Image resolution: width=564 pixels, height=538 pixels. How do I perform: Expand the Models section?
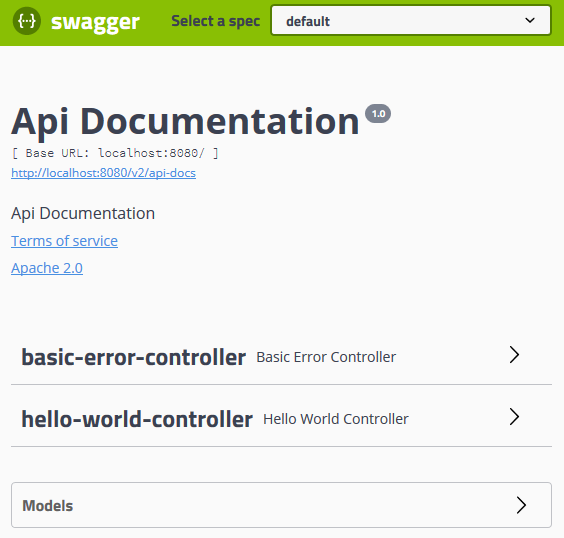click(281, 505)
